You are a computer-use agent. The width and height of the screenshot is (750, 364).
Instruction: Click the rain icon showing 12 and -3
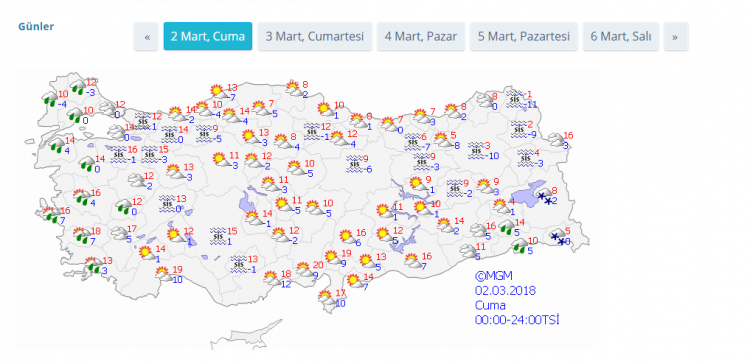pos(78,88)
